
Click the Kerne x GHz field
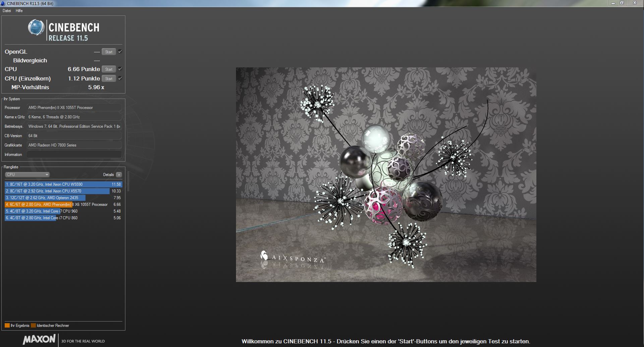[x=74, y=117]
